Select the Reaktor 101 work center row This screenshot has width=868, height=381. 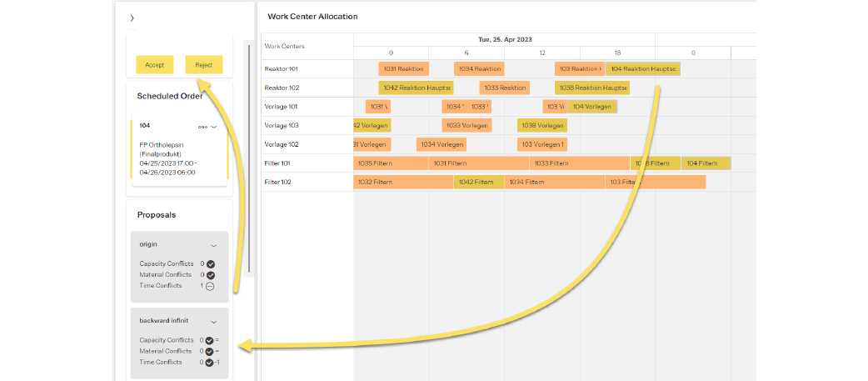[282, 69]
